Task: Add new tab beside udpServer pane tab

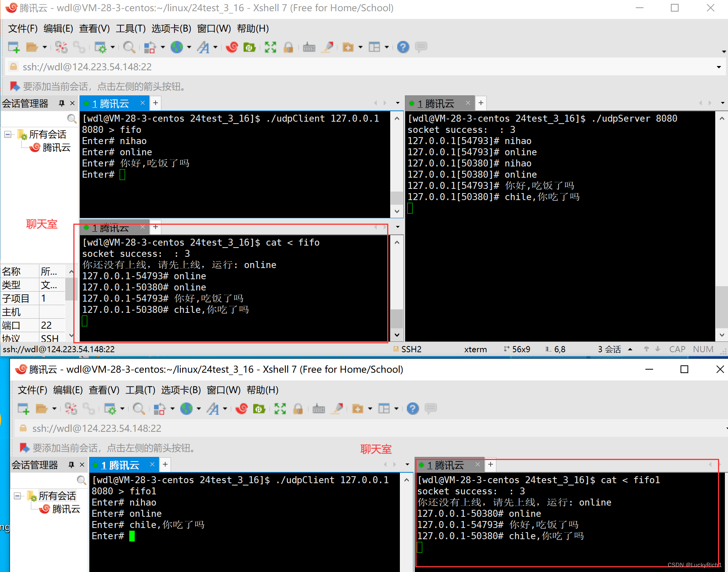Action: tap(481, 103)
